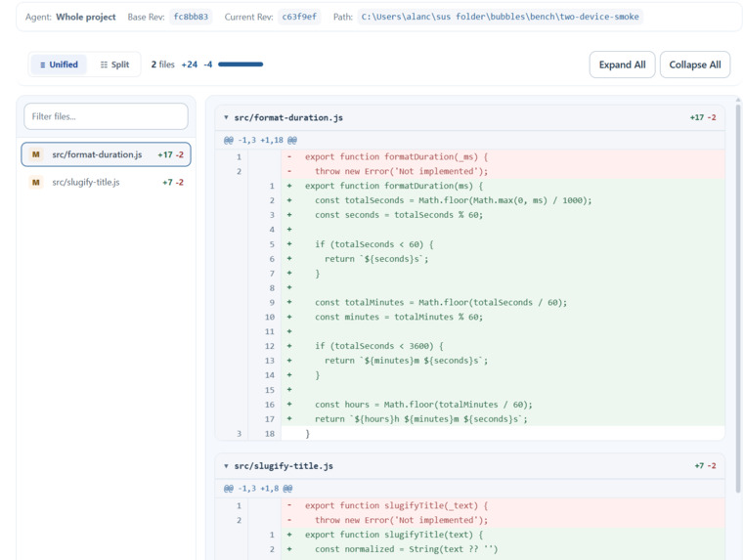Click the M badge next to format-duration.js
745x560 pixels.
[x=35, y=154]
